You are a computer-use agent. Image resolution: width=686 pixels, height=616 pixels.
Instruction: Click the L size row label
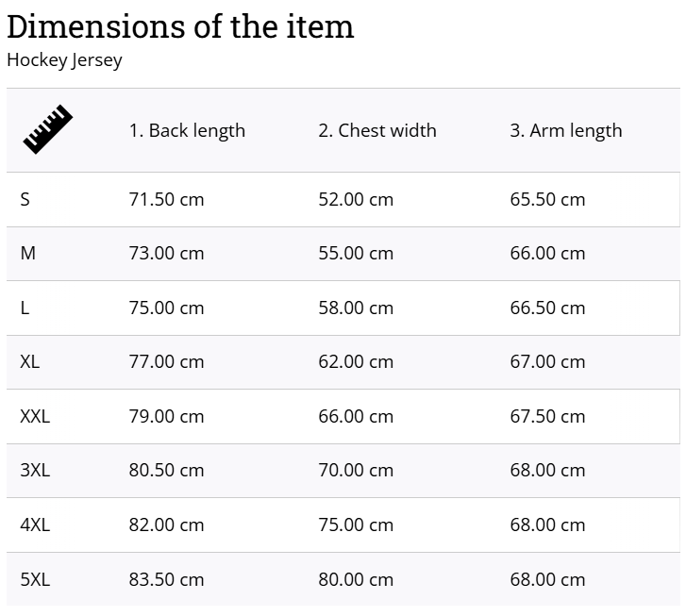[x=25, y=308]
